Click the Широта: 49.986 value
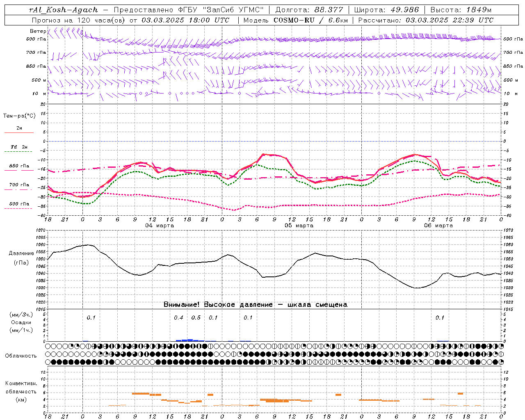Screen dimensions: 525x420 pos(386,10)
